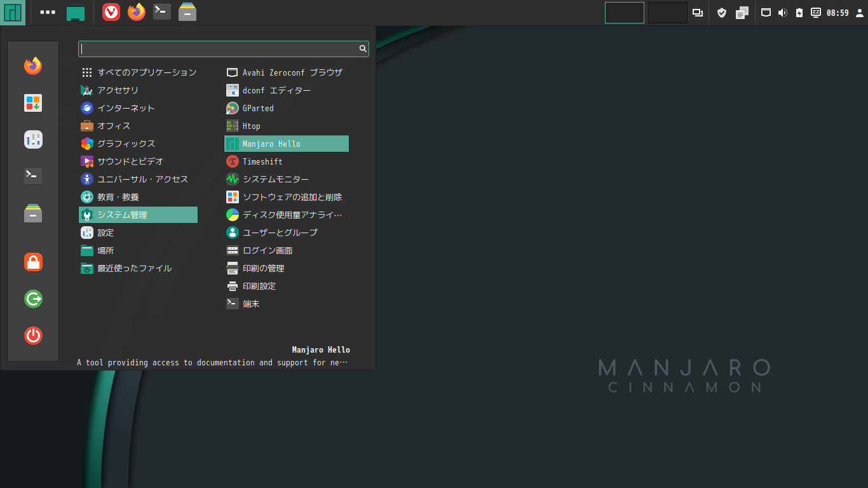This screenshot has height=488, width=868.
Task: Log out using the green arrow icon
Action: pyautogui.click(x=33, y=299)
